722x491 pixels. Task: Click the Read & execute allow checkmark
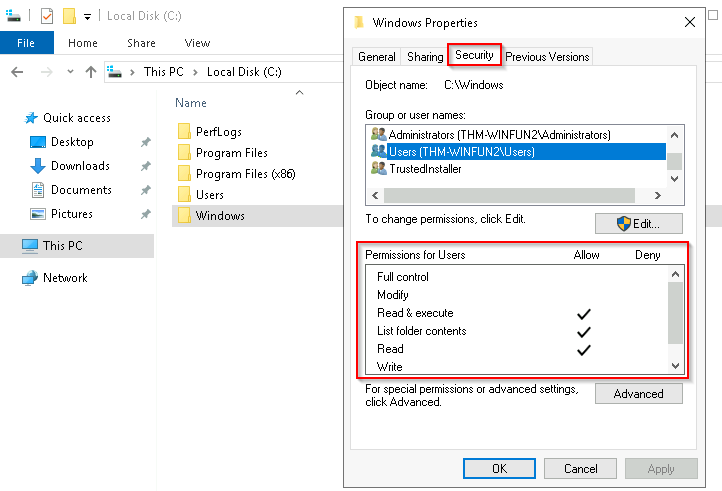pyautogui.click(x=583, y=314)
